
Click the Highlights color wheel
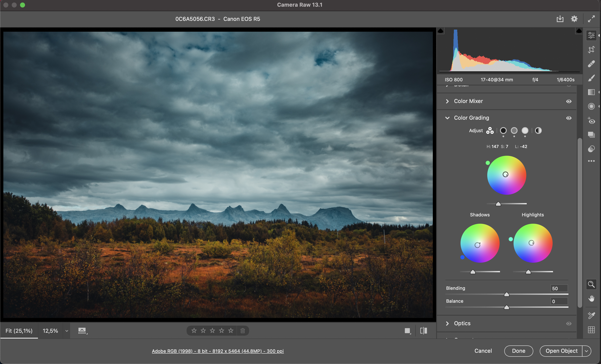(x=533, y=243)
